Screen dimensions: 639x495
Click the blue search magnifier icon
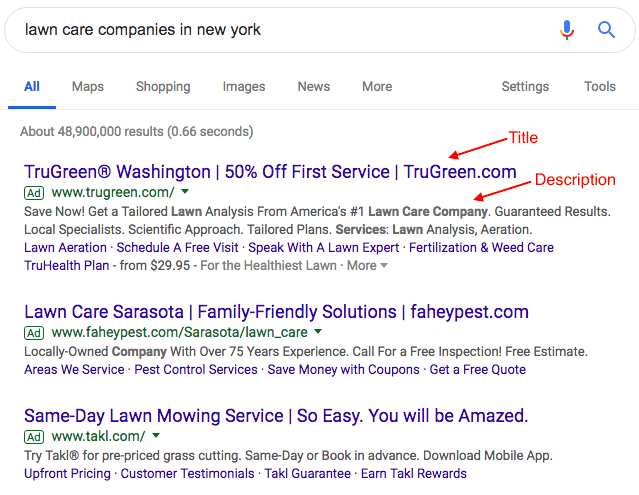[606, 29]
